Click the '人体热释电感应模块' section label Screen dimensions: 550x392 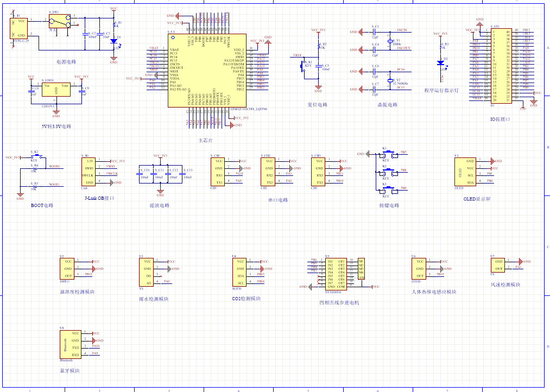pyautogui.click(x=434, y=292)
